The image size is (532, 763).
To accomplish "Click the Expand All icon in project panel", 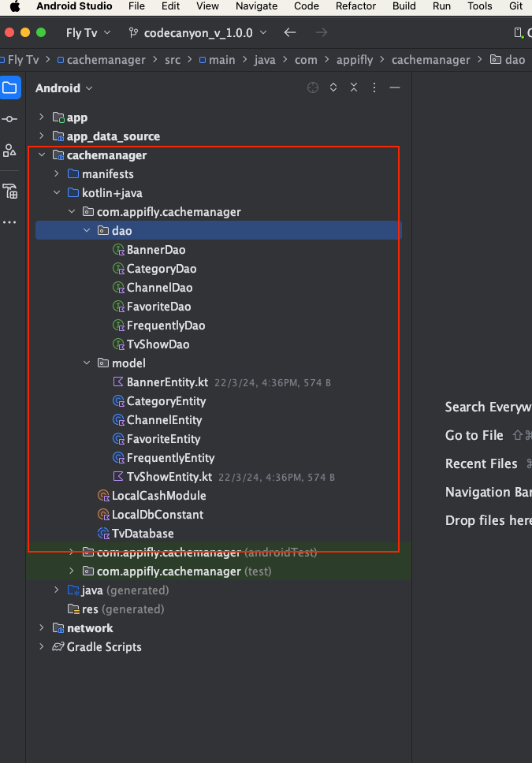I will [x=333, y=88].
